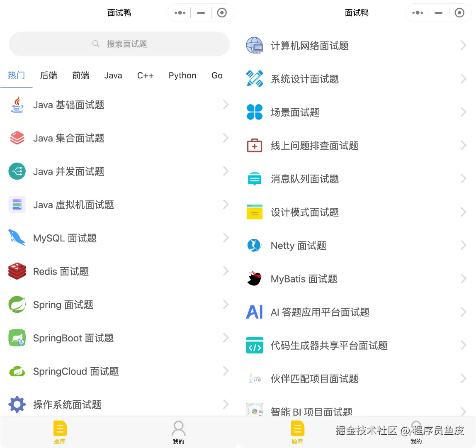The width and height of the screenshot is (476, 448).
Task: Click the 系统设计面试题 satellite icon
Action: [254, 79]
